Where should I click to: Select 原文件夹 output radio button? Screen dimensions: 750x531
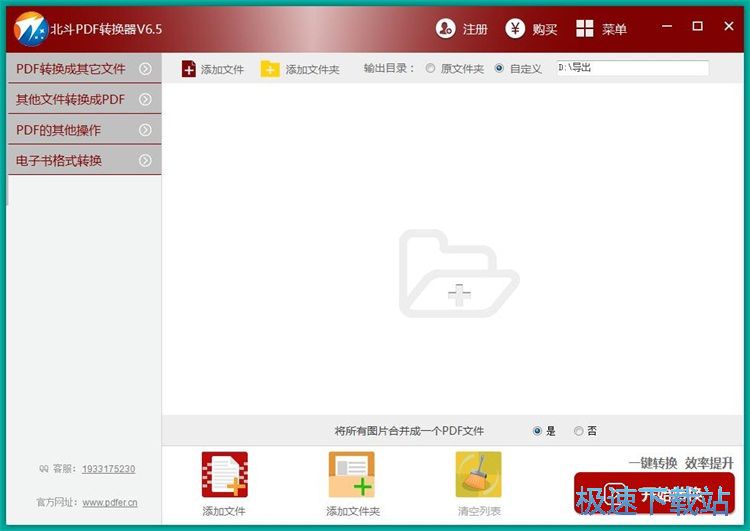(x=430, y=68)
